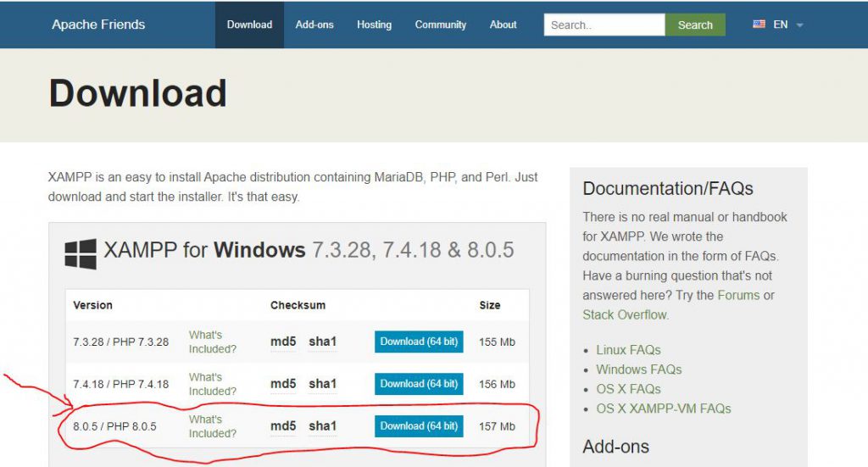Click the Apache Friends site title
Screen dimensions: 868x467
coord(98,25)
